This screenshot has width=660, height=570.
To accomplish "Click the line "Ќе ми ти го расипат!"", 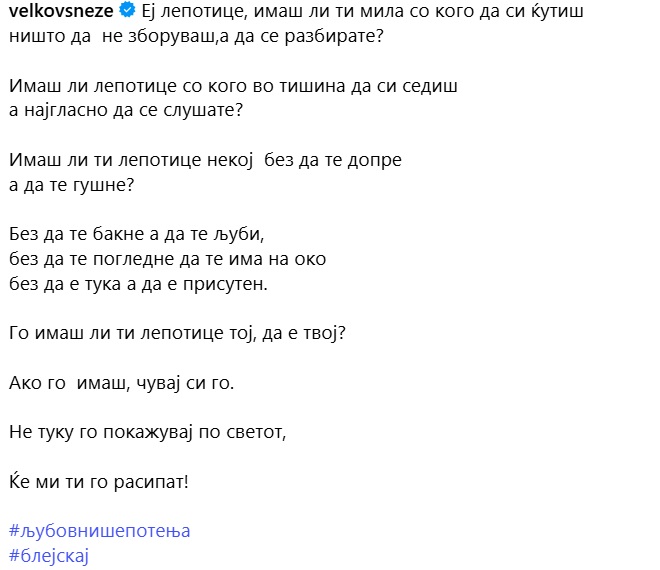I will point(98,481).
